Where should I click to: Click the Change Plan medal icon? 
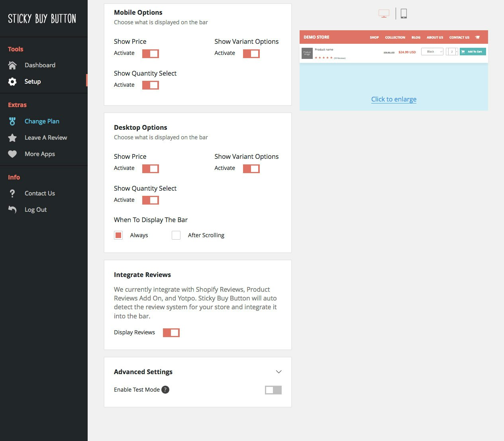click(x=12, y=121)
